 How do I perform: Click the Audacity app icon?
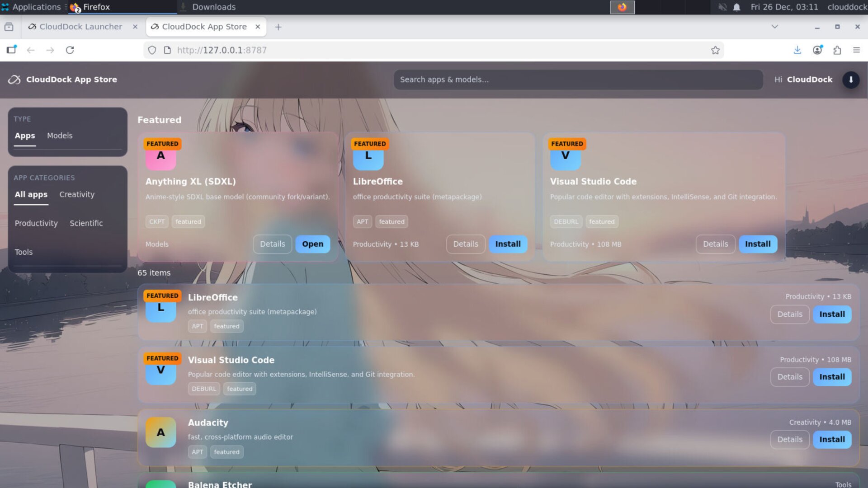160,432
